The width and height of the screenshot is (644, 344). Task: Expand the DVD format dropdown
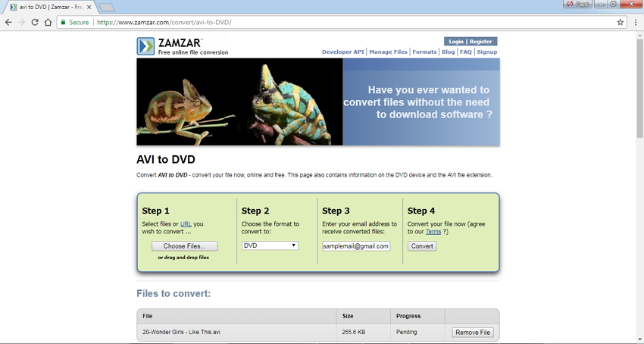(270, 245)
